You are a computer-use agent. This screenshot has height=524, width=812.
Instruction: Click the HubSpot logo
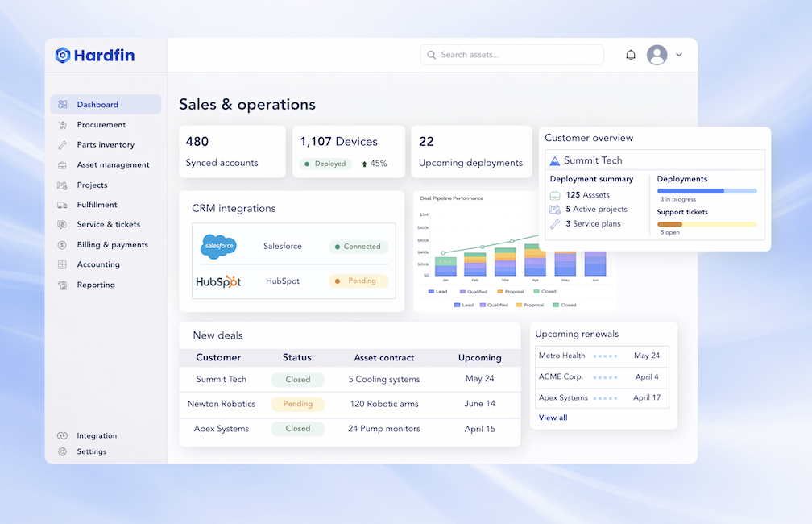pyautogui.click(x=217, y=281)
